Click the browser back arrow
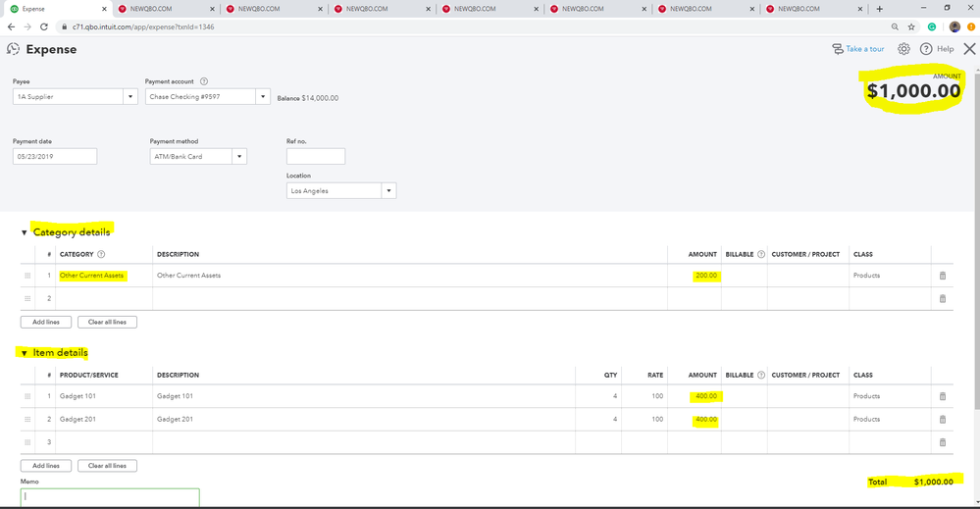Image resolution: width=980 pixels, height=509 pixels. (x=11, y=26)
